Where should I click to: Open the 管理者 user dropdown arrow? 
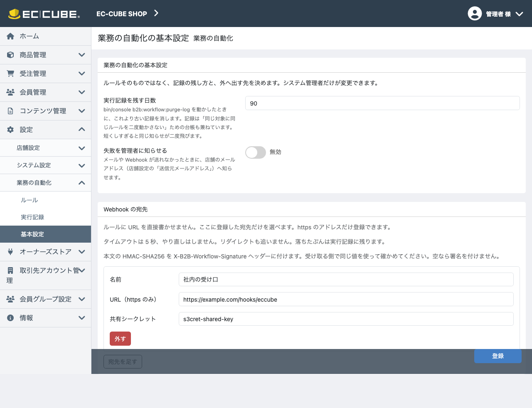click(519, 14)
